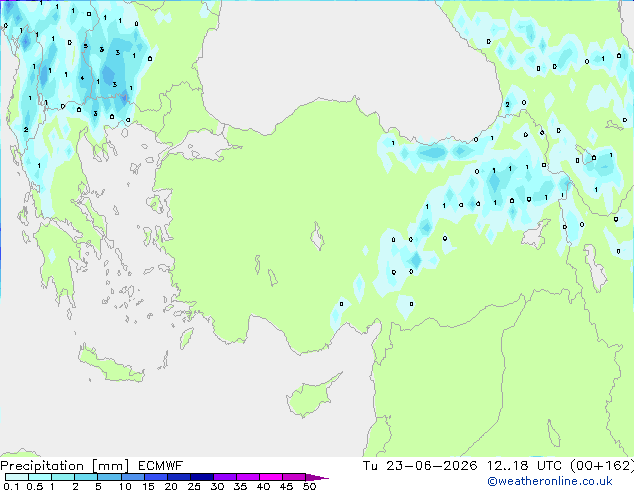Click the '[mm]' unit label
634x490 pixels.
pyautogui.click(x=111, y=466)
